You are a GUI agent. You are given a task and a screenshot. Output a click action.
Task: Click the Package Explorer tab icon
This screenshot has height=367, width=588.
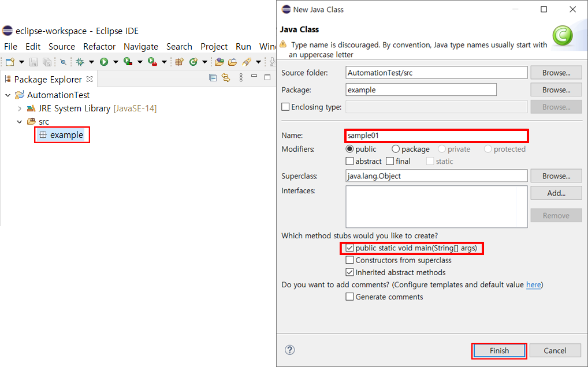point(8,79)
